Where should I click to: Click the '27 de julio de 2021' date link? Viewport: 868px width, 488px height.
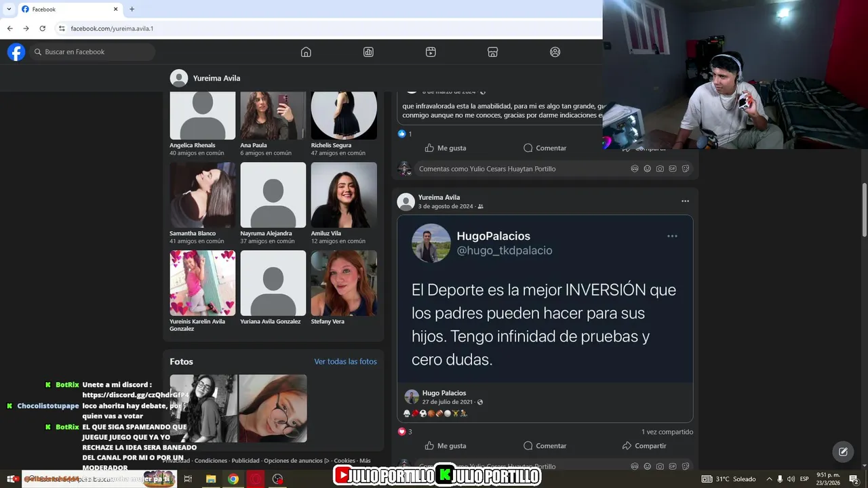pos(448,402)
